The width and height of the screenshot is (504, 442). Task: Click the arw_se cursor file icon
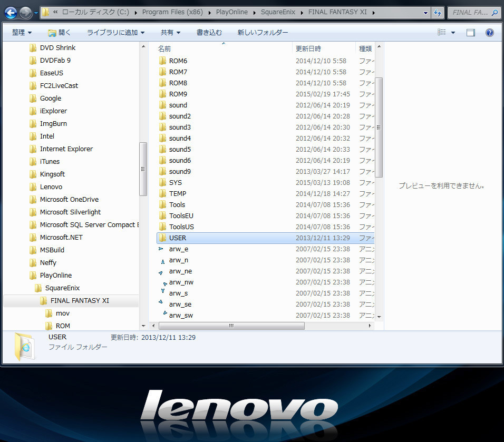coord(161,302)
